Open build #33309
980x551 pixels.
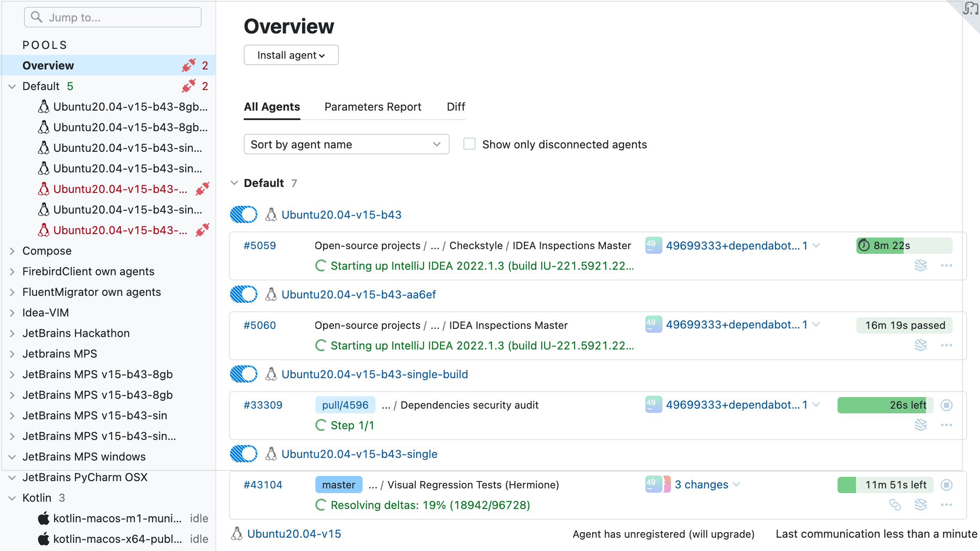(x=263, y=405)
